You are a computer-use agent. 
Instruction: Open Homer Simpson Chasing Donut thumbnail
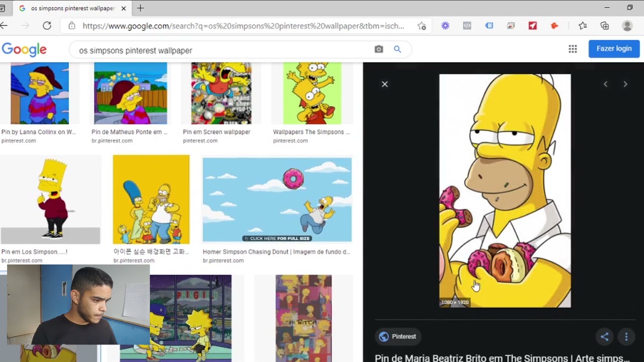pos(277,200)
